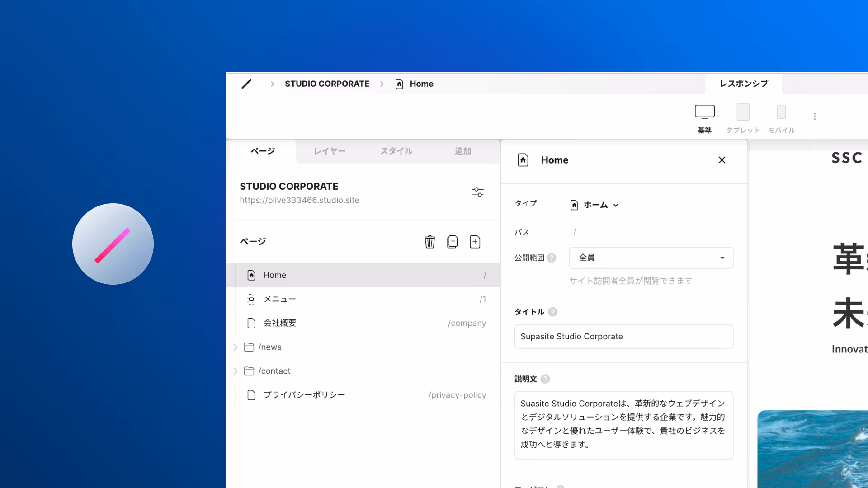
Task: Click the site URL olive333466.studio.site
Action: point(299,200)
